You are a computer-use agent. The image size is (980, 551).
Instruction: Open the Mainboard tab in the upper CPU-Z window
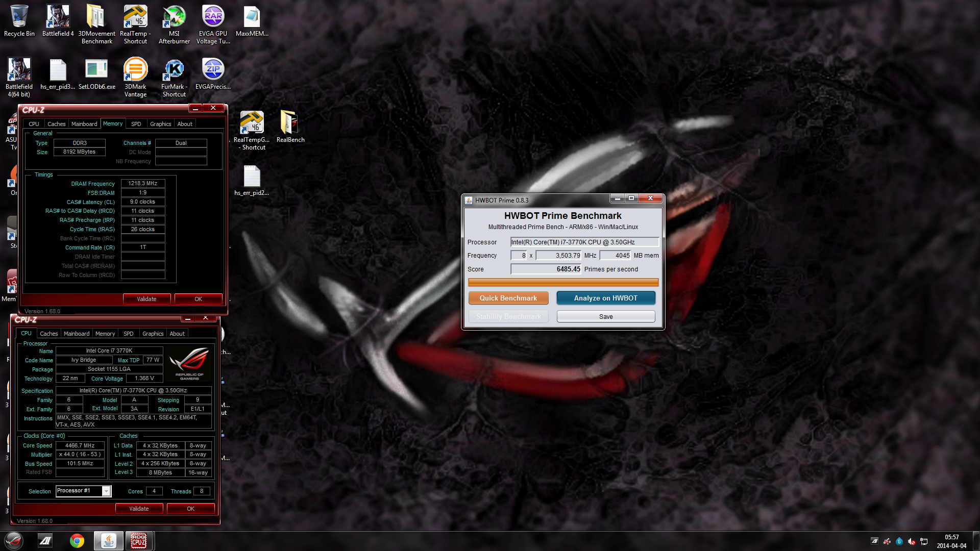click(84, 124)
